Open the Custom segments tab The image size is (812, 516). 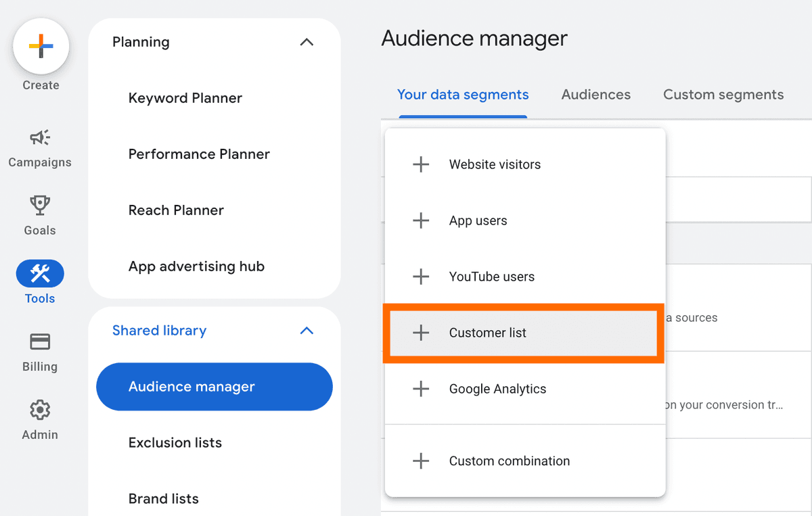723,95
